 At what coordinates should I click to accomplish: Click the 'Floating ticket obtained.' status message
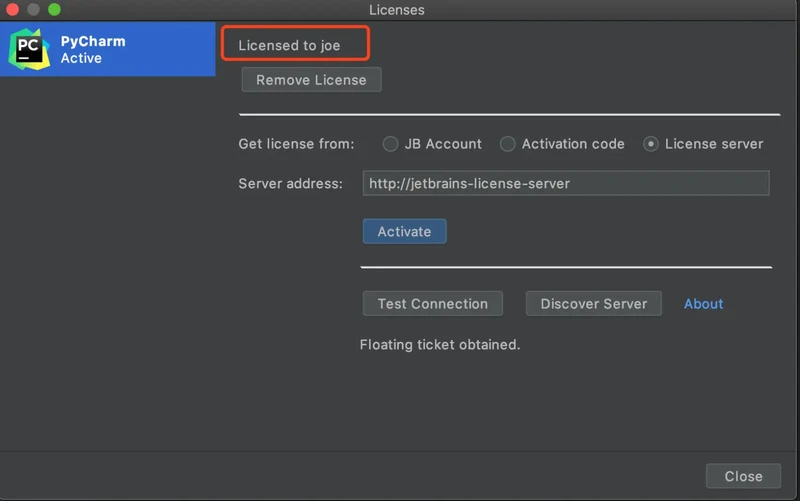(440, 345)
